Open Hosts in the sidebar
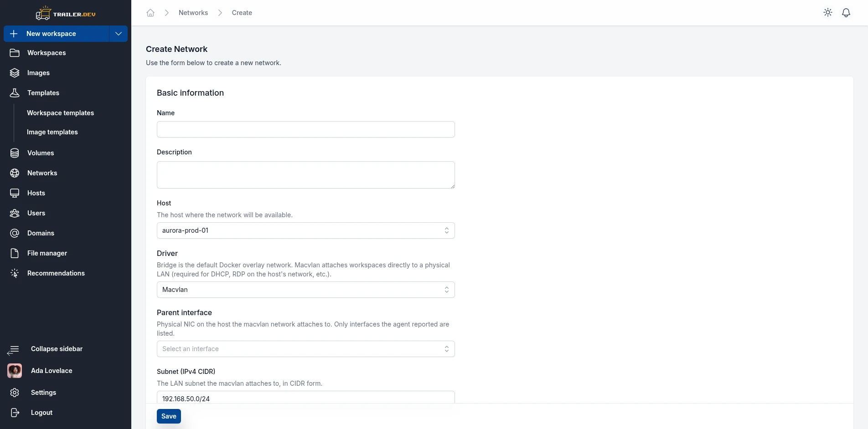This screenshot has width=868, height=429. pos(36,193)
